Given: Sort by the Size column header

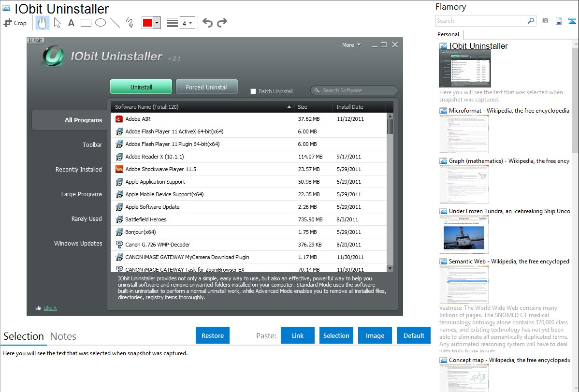Looking at the screenshot, I should (313, 107).
